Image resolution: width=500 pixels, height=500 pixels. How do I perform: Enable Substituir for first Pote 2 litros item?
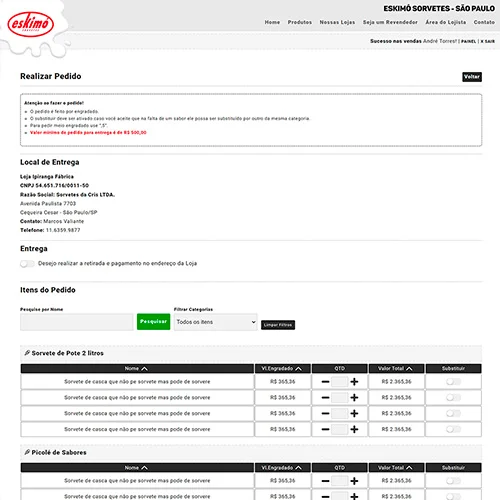(x=453, y=382)
